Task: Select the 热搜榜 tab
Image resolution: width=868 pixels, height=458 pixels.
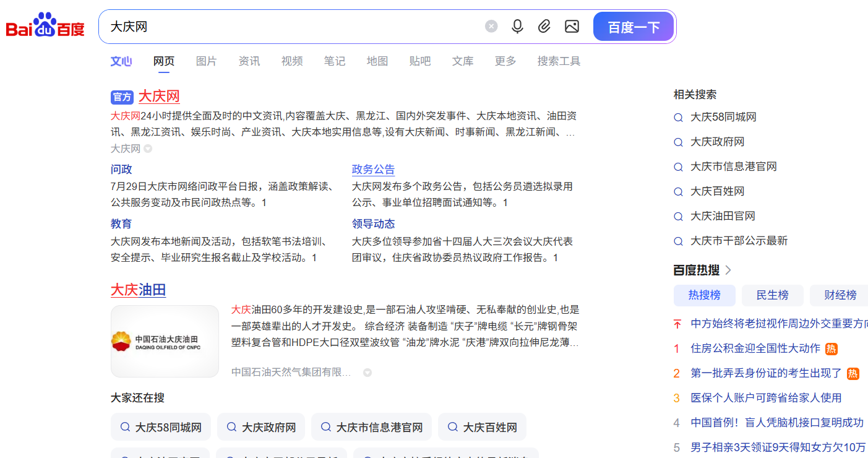Action: pos(705,295)
